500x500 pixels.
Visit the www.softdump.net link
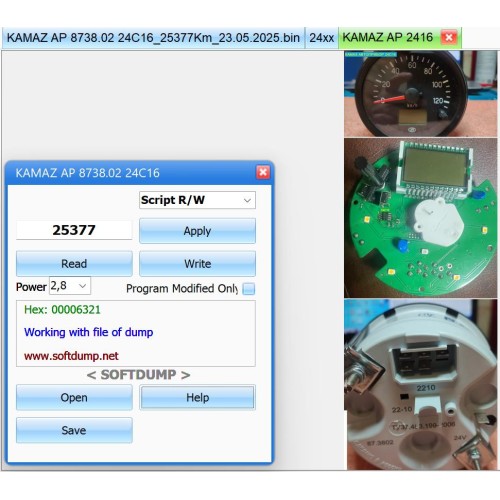[x=71, y=356]
